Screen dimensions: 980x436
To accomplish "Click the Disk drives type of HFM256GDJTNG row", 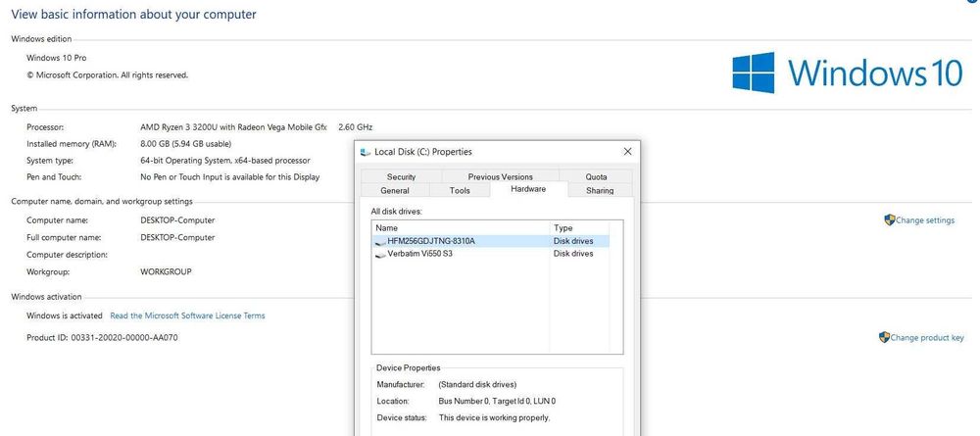I will click(x=573, y=241).
